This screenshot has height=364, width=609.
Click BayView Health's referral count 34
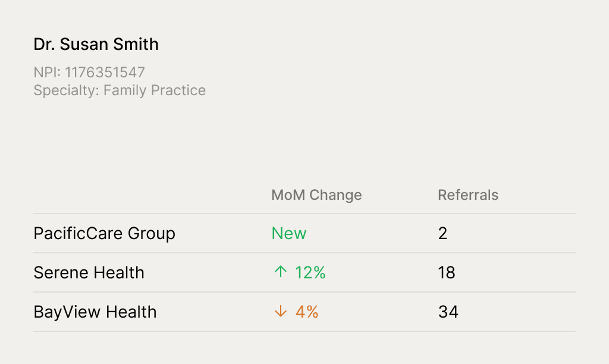pyautogui.click(x=448, y=312)
